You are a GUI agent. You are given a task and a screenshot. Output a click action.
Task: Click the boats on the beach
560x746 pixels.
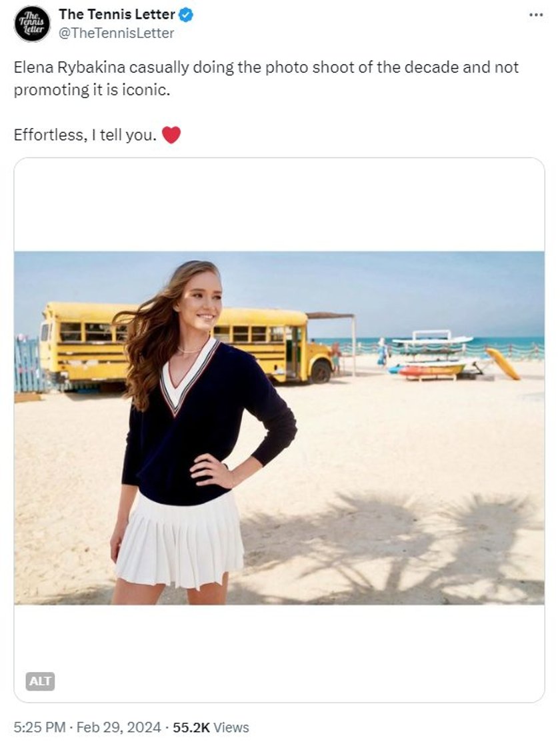(x=431, y=356)
